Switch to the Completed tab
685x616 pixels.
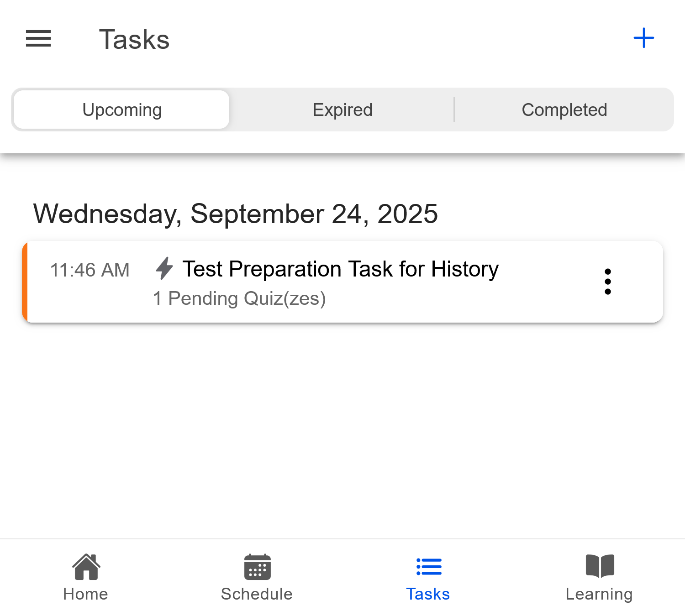564,110
